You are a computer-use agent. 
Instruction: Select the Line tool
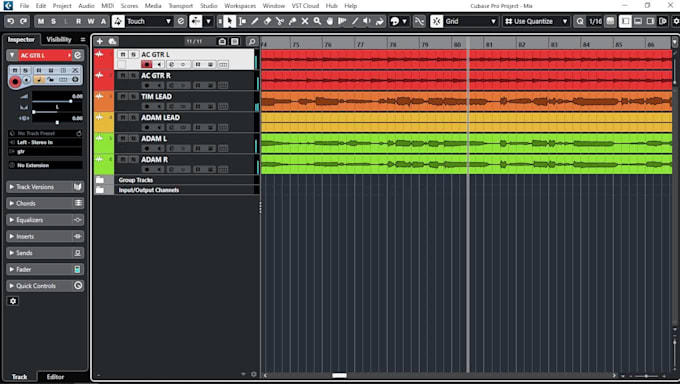(355, 21)
